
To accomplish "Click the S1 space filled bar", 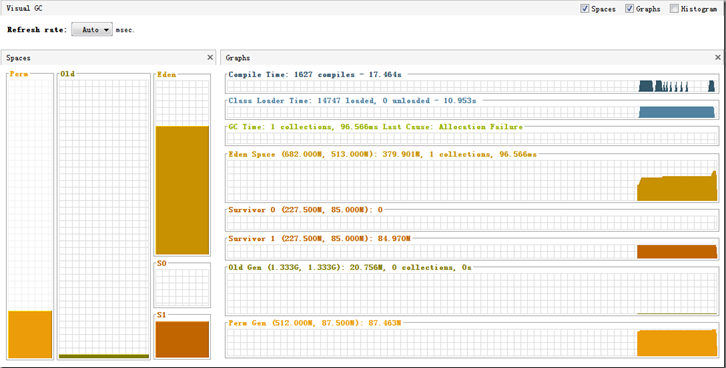I will point(182,340).
